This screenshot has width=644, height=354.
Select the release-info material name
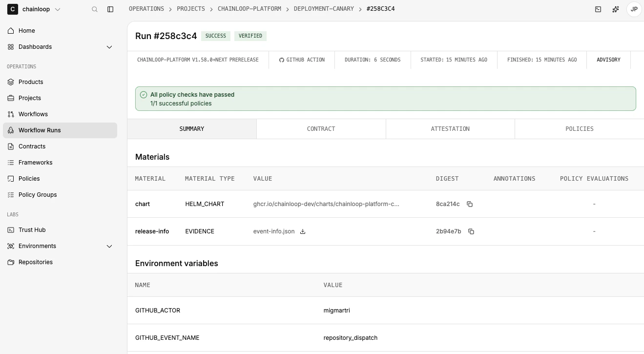152,231
